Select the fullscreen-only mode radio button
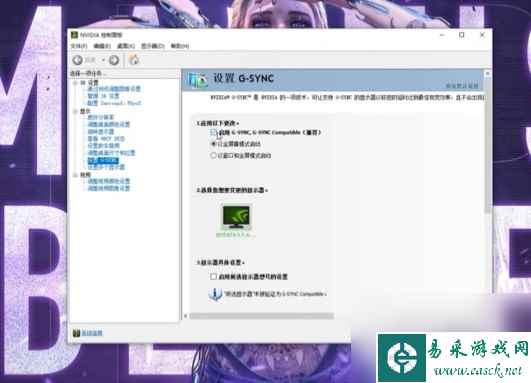The width and height of the screenshot is (531, 383). (x=213, y=144)
